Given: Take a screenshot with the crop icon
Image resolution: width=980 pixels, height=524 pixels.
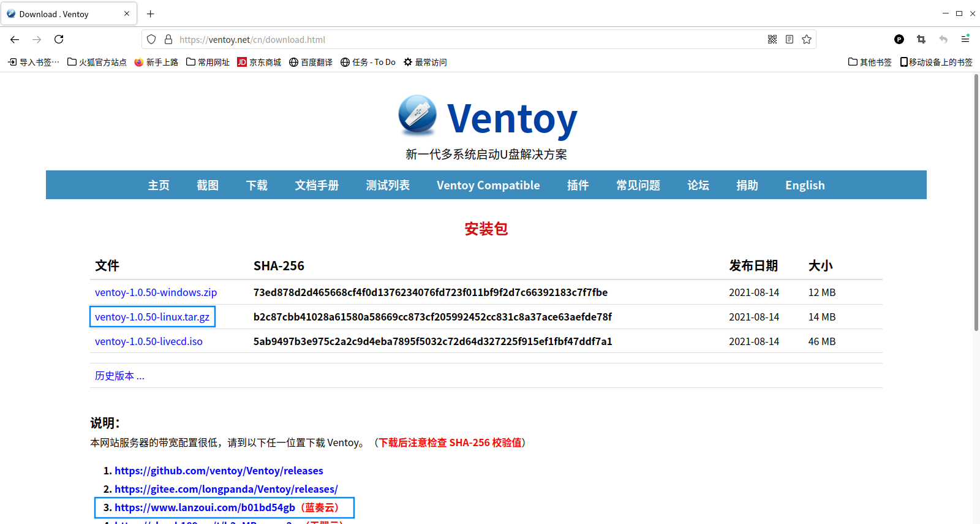Looking at the screenshot, I should (921, 39).
